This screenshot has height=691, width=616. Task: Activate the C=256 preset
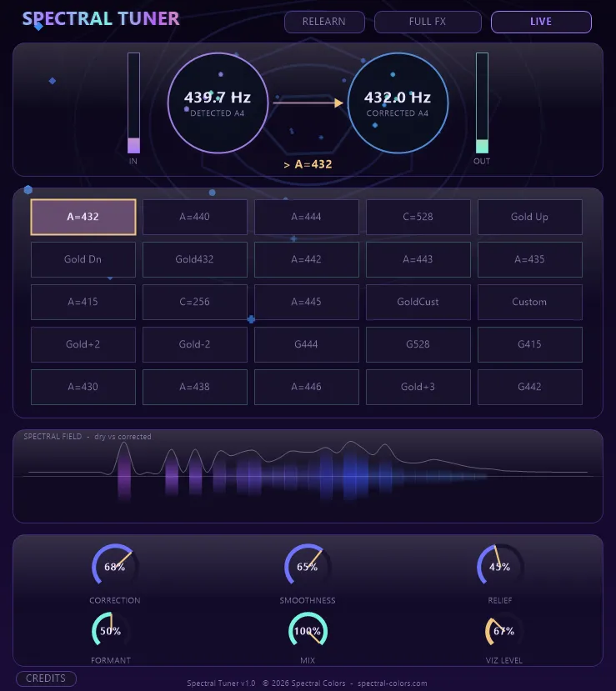click(x=195, y=302)
